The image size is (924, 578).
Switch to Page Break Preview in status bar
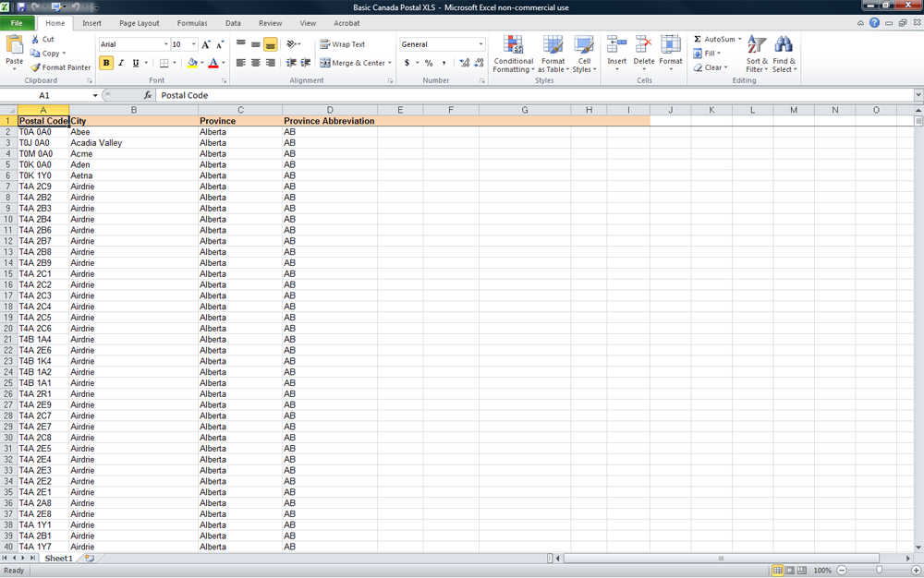801,571
